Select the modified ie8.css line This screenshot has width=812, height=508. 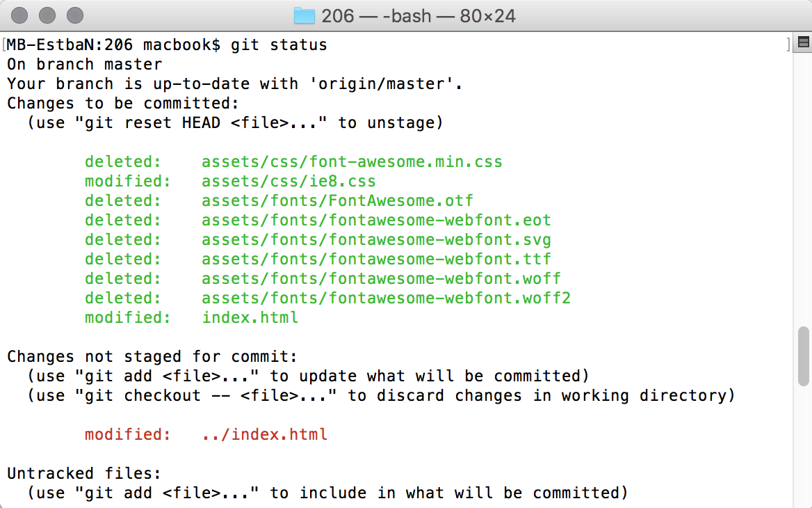(x=229, y=181)
